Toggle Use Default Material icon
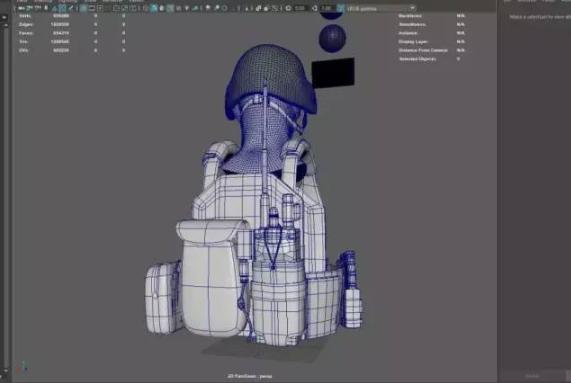This screenshot has height=383, width=571. pos(162,8)
